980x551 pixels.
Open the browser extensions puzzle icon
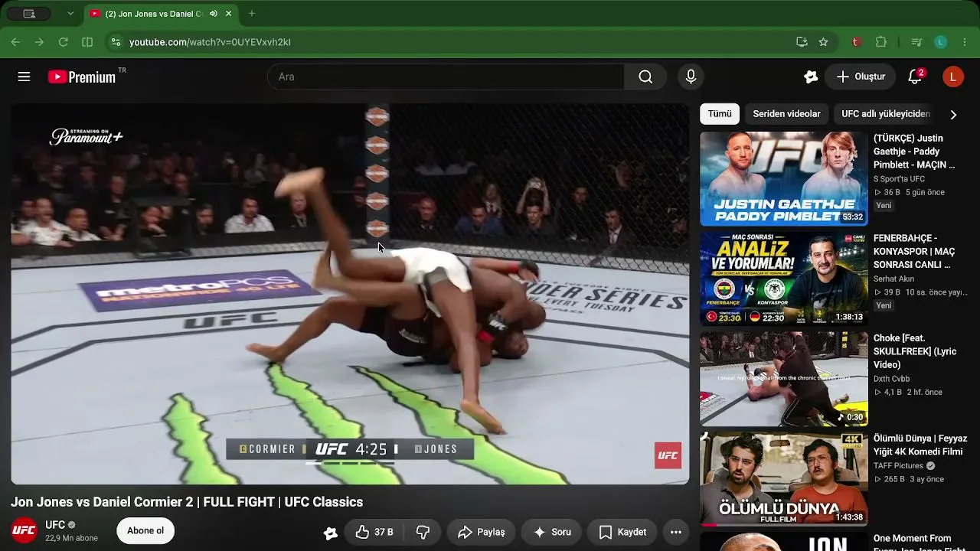(881, 42)
